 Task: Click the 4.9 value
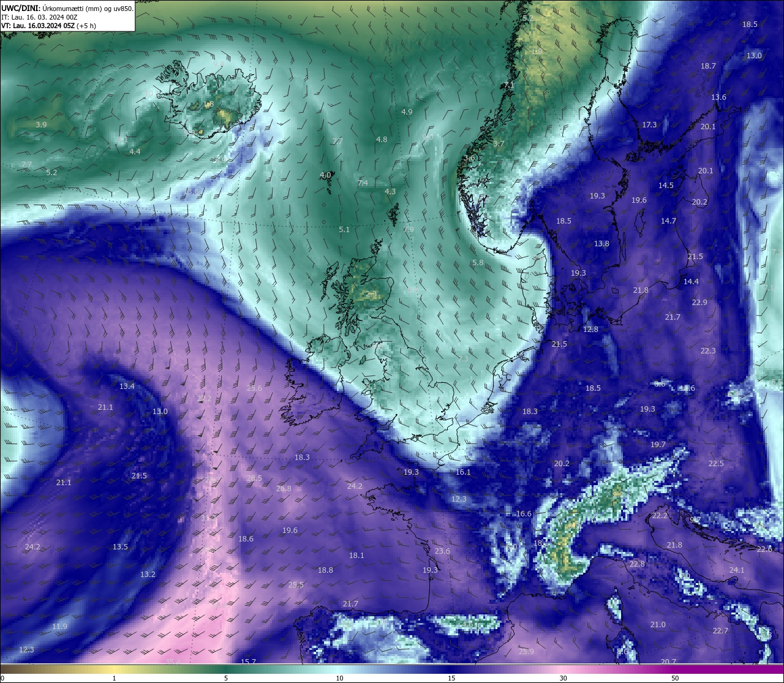coord(407,112)
